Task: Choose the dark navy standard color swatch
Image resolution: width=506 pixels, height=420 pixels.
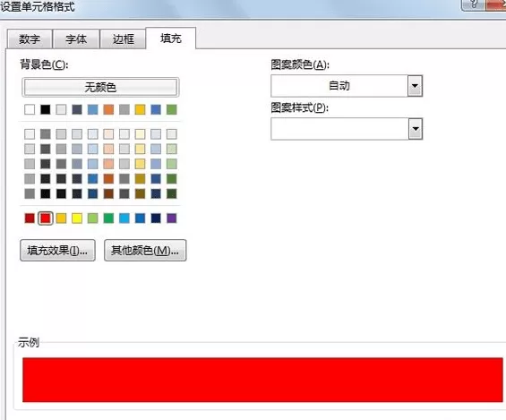Action: tap(156, 219)
